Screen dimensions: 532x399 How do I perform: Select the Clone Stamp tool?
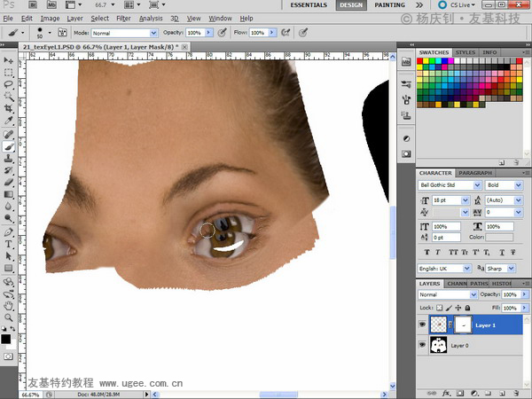click(x=8, y=158)
